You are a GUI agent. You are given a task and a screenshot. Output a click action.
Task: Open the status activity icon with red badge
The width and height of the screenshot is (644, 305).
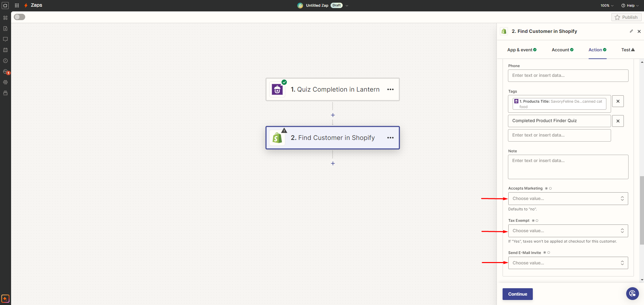point(6,72)
